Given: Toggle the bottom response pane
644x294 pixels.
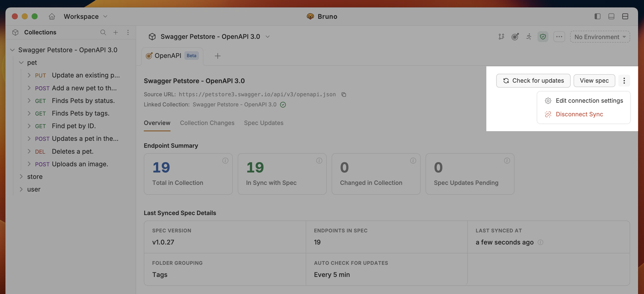Looking at the screenshot, I should click(x=611, y=16).
